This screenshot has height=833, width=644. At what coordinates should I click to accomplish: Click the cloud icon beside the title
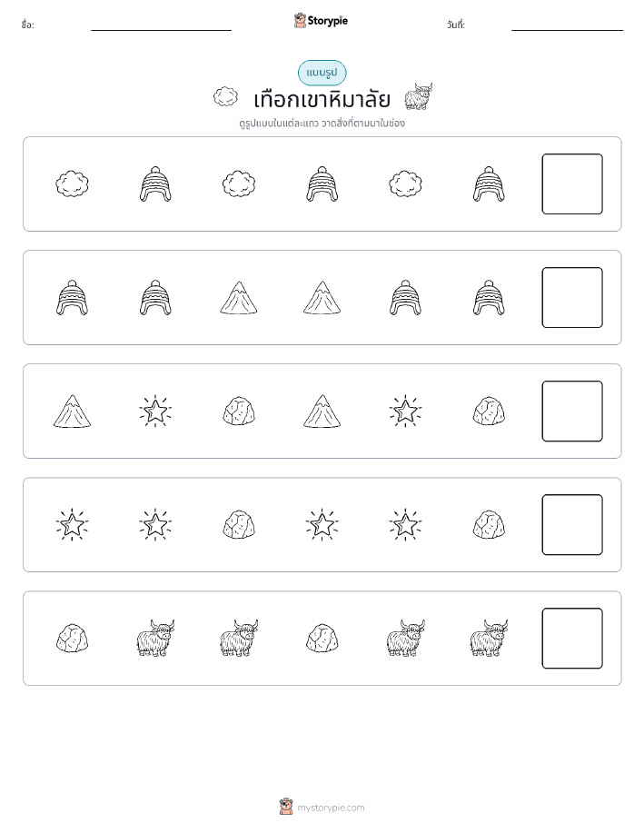(225, 96)
